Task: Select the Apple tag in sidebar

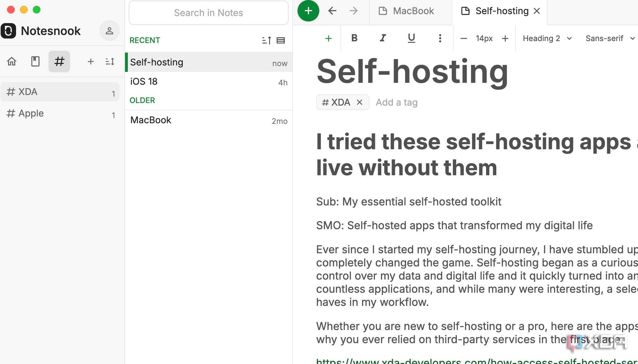Action: [60, 114]
